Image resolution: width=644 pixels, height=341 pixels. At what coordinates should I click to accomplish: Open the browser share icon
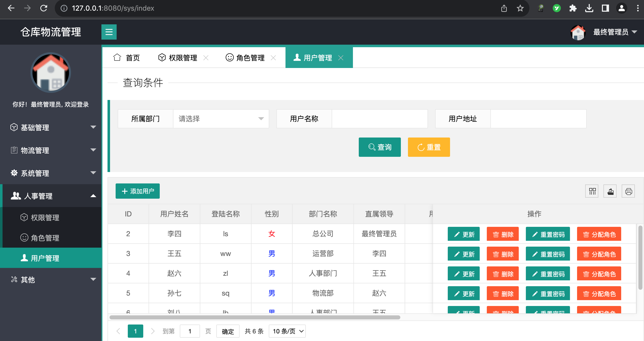pyautogui.click(x=504, y=8)
